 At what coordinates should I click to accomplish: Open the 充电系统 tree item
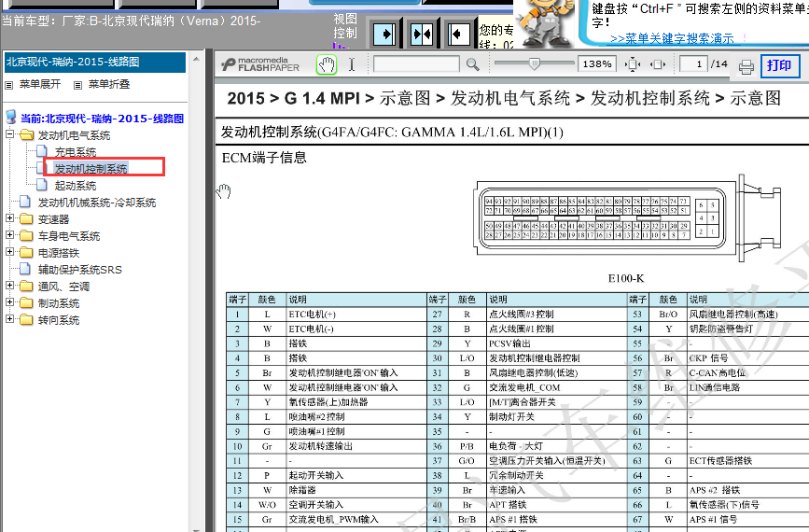tap(76, 152)
